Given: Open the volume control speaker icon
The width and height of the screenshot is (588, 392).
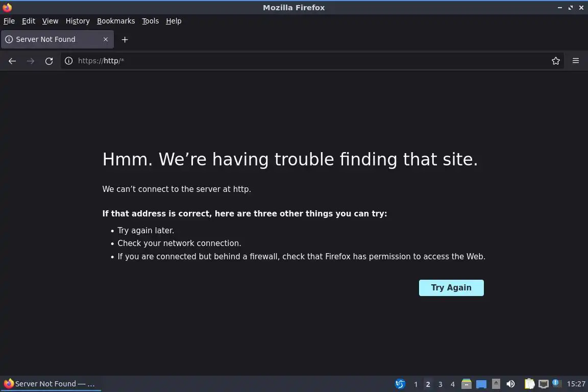Looking at the screenshot, I should click(510, 384).
